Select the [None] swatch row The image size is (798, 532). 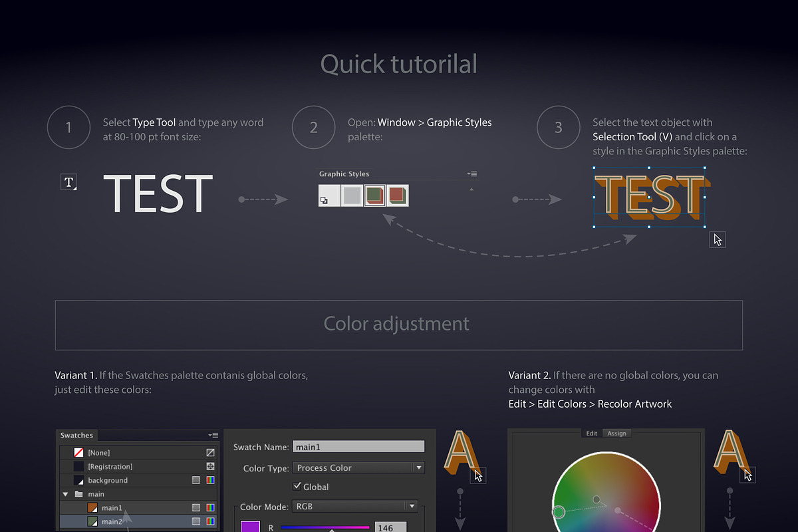pos(138,452)
